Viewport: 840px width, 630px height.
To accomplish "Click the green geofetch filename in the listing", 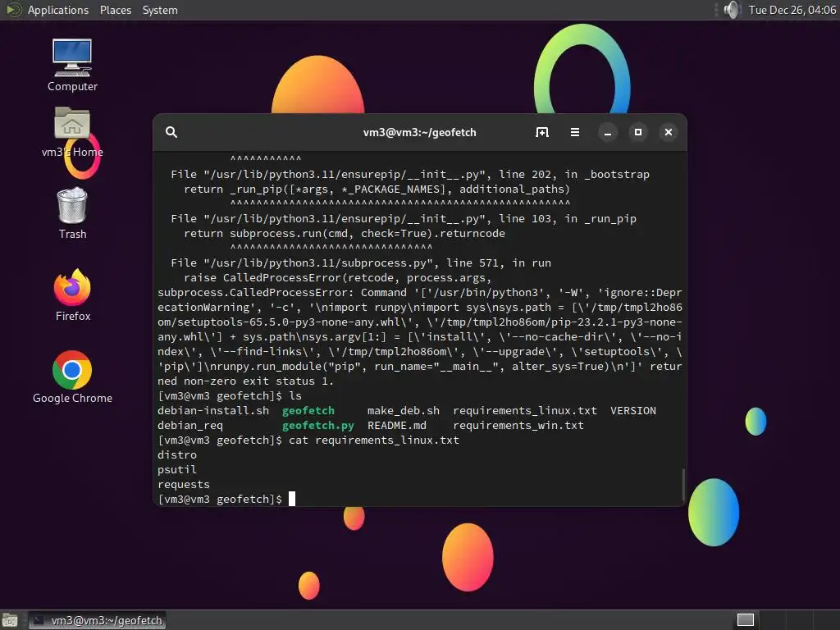I will point(308,411).
